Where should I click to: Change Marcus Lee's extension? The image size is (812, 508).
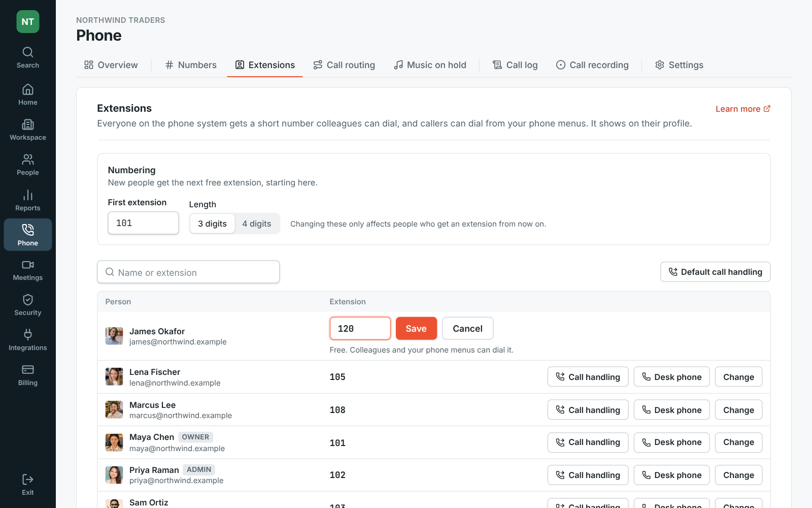(738, 410)
